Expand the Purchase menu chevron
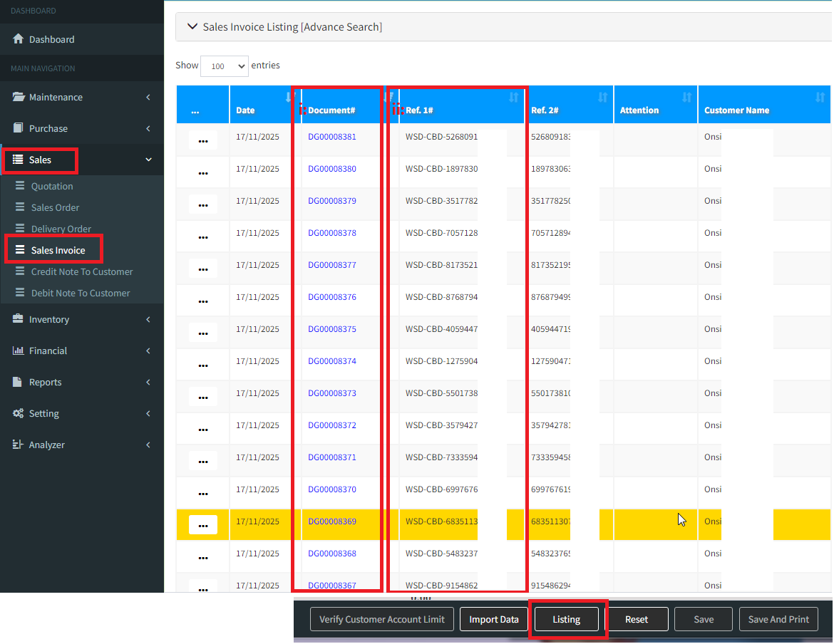 pos(148,129)
